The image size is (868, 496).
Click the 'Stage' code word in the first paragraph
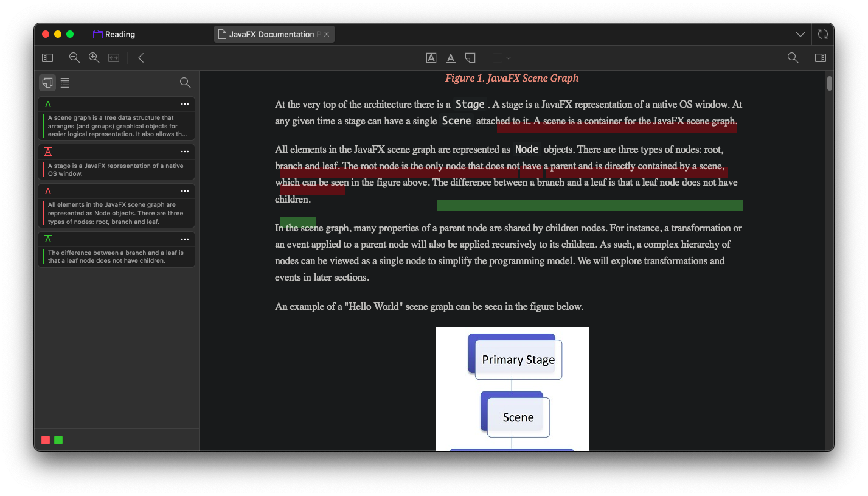point(470,104)
